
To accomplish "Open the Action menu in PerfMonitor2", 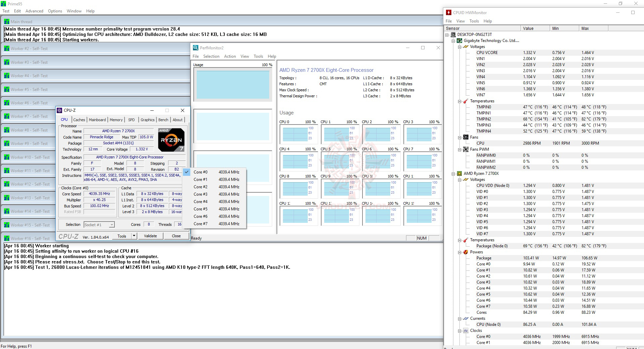I will point(230,56).
